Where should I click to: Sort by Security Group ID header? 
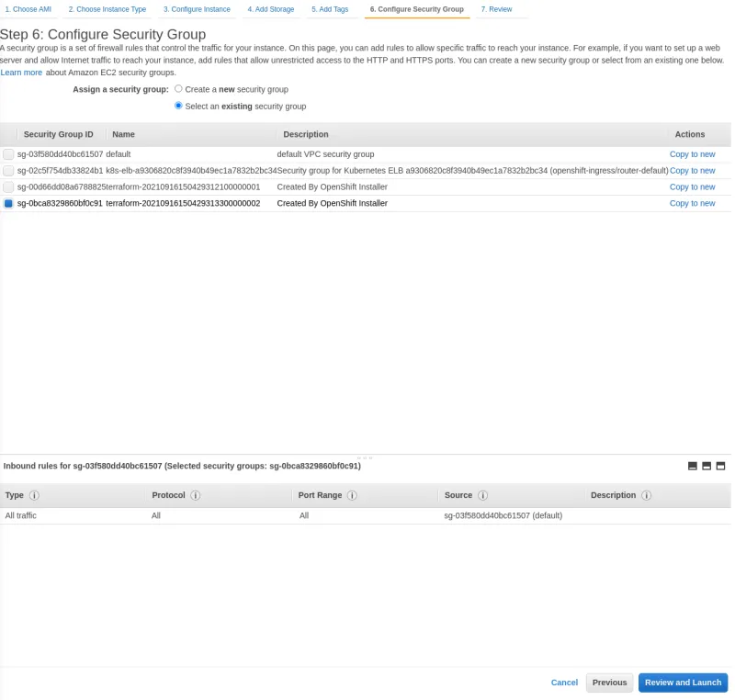click(59, 134)
